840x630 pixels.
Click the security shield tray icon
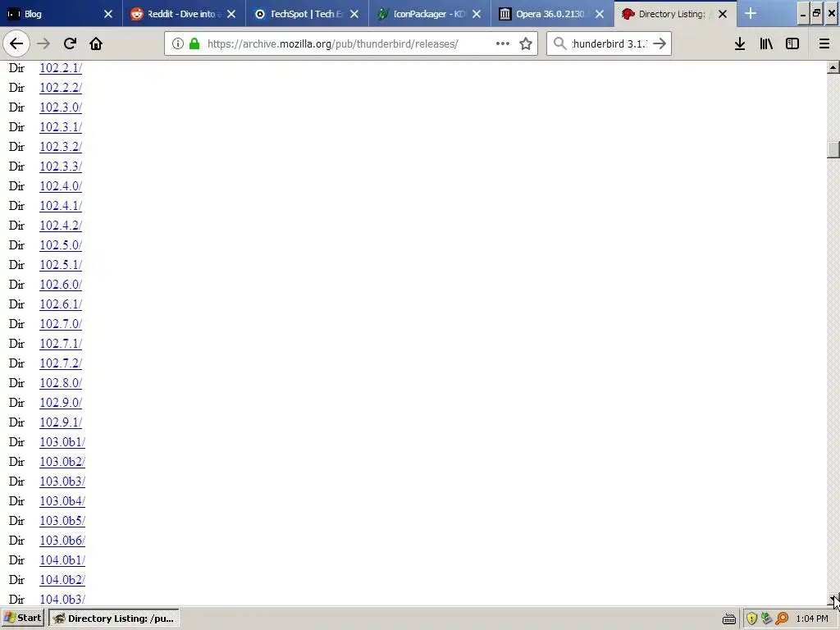751,619
